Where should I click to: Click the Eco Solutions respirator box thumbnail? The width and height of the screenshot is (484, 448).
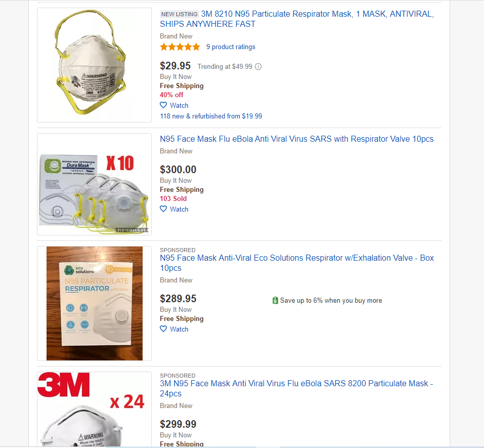pos(94,303)
